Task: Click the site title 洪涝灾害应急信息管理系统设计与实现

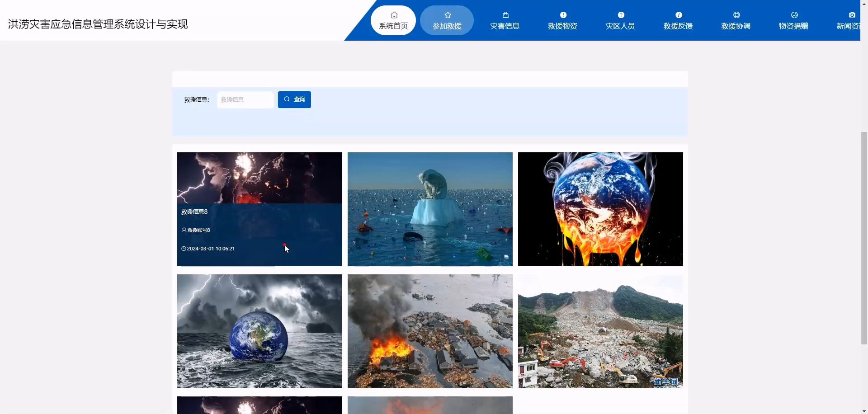Action: click(x=98, y=24)
